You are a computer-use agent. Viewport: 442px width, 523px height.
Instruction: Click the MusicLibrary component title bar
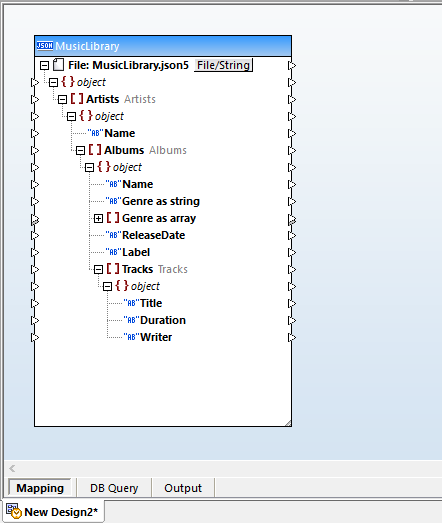coord(163,46)
